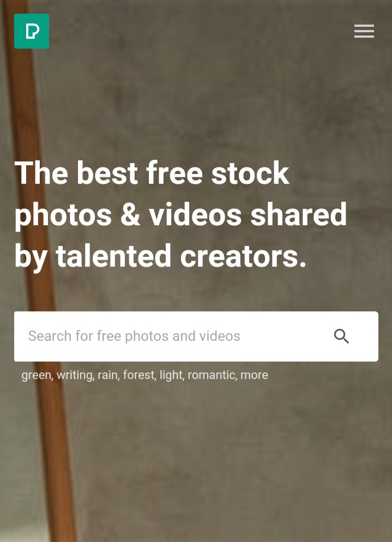
Task: Click the headline text 'by talented creators.'
Action: point(160,256)
